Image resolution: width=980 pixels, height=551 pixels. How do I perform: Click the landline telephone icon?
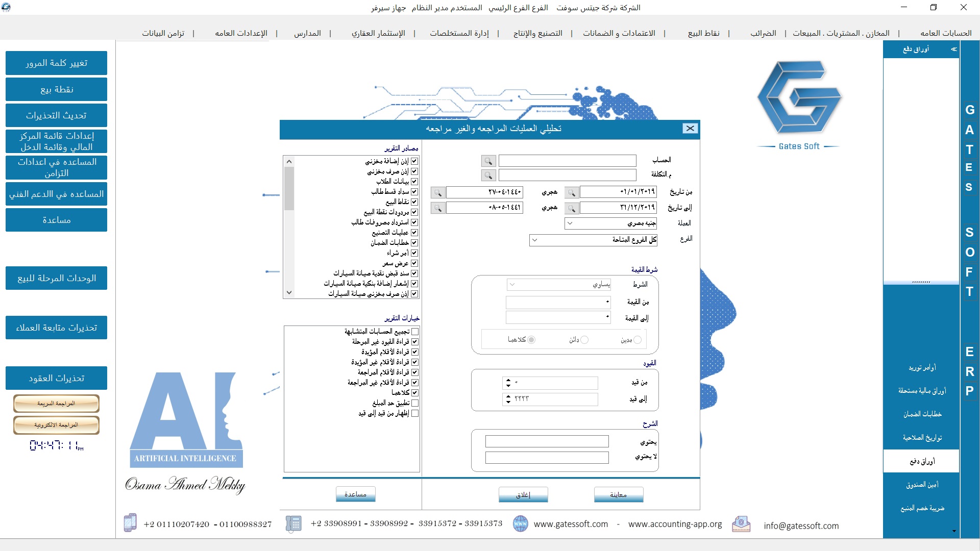pyautogui.click(x=293, y=523)
